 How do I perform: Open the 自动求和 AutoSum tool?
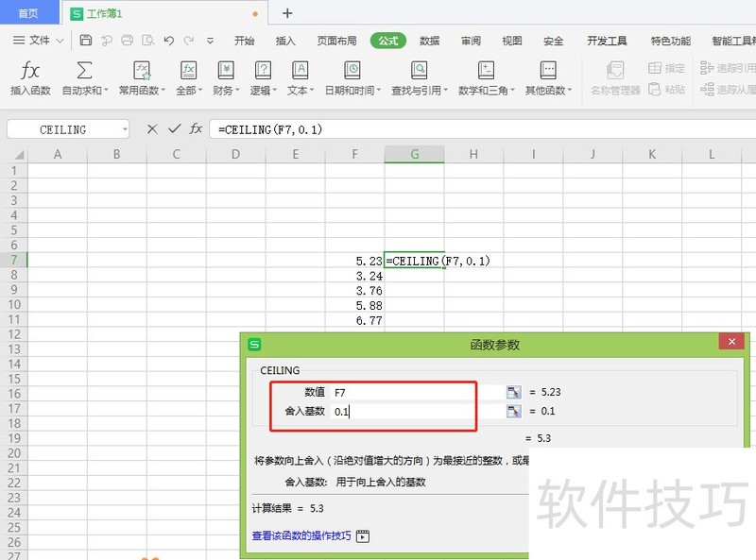pos(85,71)
